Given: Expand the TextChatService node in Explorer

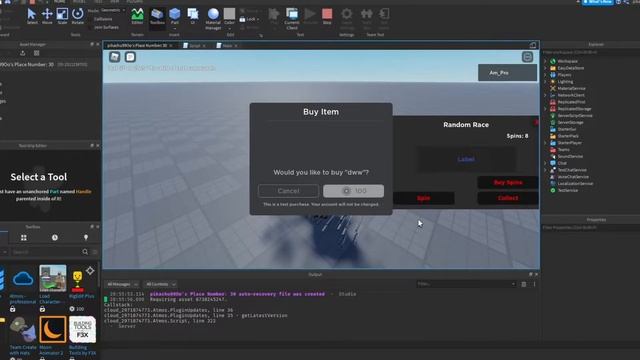Looking at the screenshot, I should pyautogui.click(x=545, y=170).
